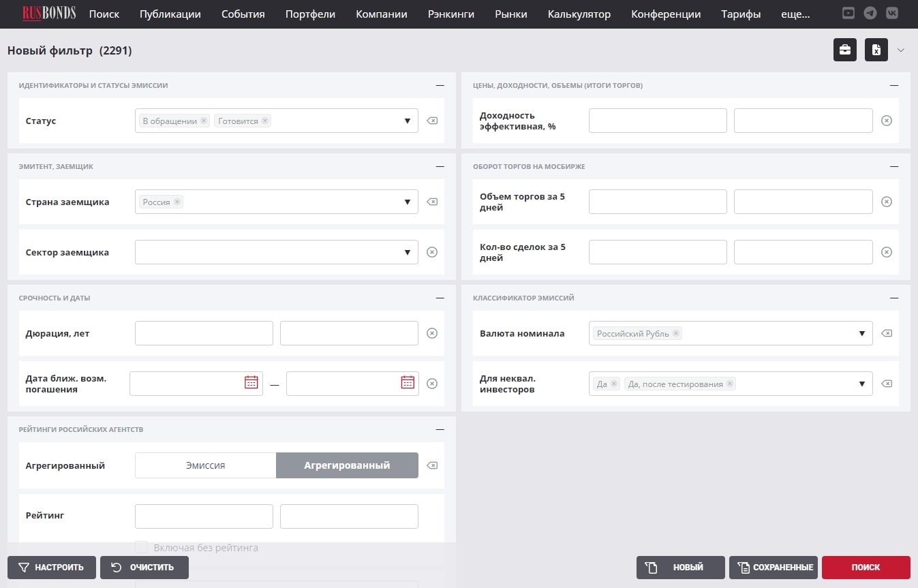This screenshot has width=918, height=588.
Task: Focus the minimum Рейтинг field
Action: [204, 516]
